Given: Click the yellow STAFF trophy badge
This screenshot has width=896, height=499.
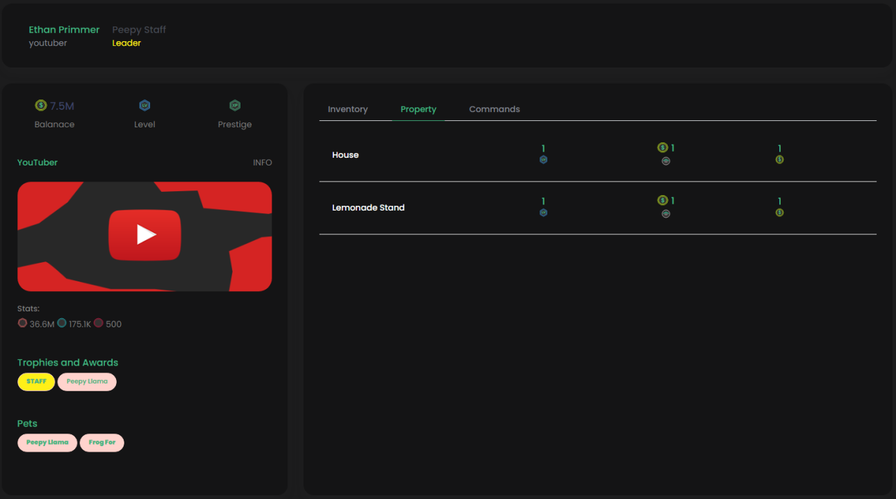Looking at the screenshot, I should [36, 382].
